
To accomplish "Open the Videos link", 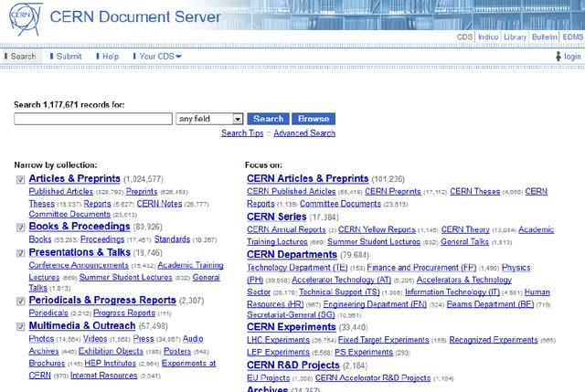I will coord(95,339).
